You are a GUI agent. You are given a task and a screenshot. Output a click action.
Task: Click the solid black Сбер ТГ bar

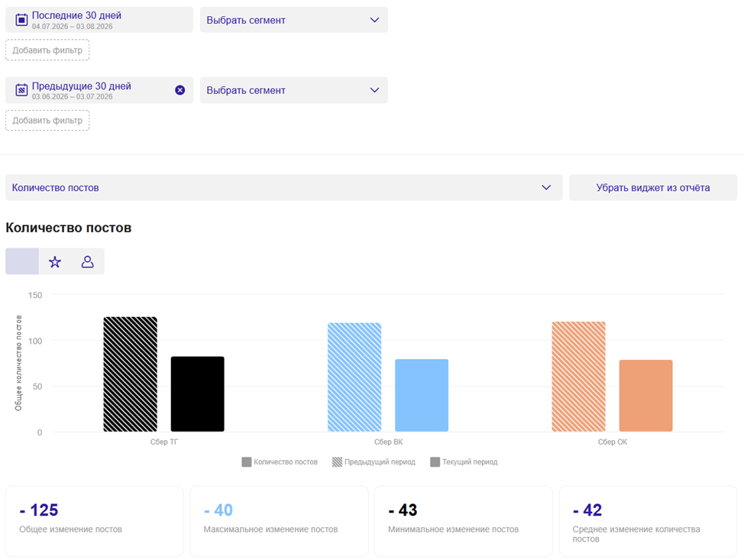pos(197,394)
